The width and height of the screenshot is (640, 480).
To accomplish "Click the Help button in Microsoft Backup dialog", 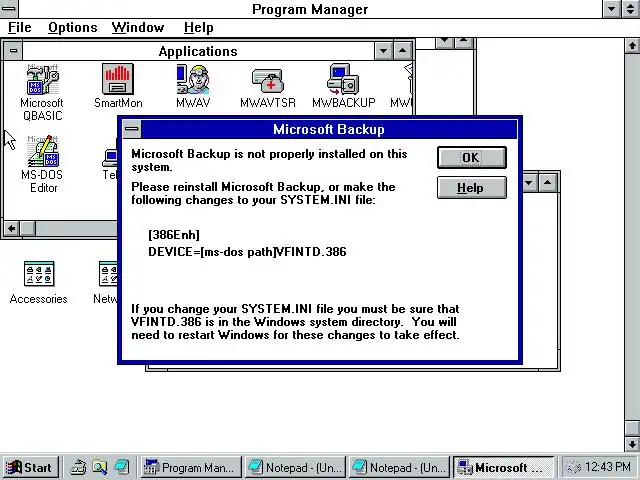I will coord(472,188).
